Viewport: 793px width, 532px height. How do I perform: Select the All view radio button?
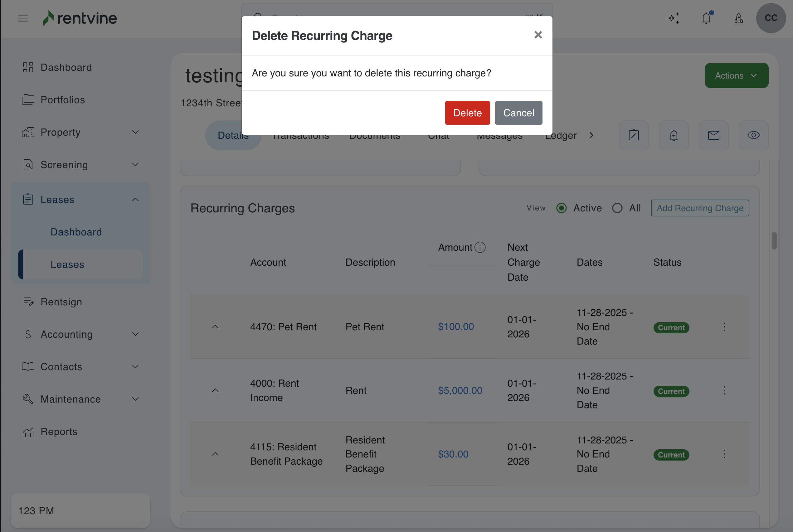pyautogui.click(x=617, y=208)
